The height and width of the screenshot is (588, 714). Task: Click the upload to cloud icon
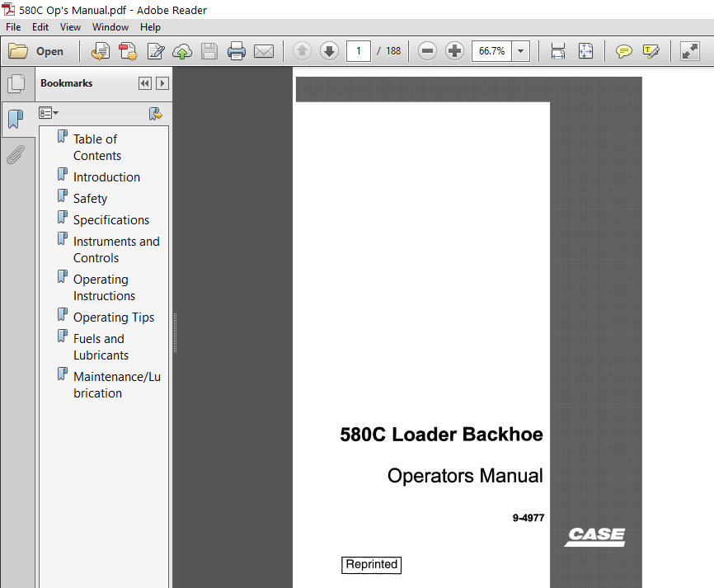[x=182, y=51]
